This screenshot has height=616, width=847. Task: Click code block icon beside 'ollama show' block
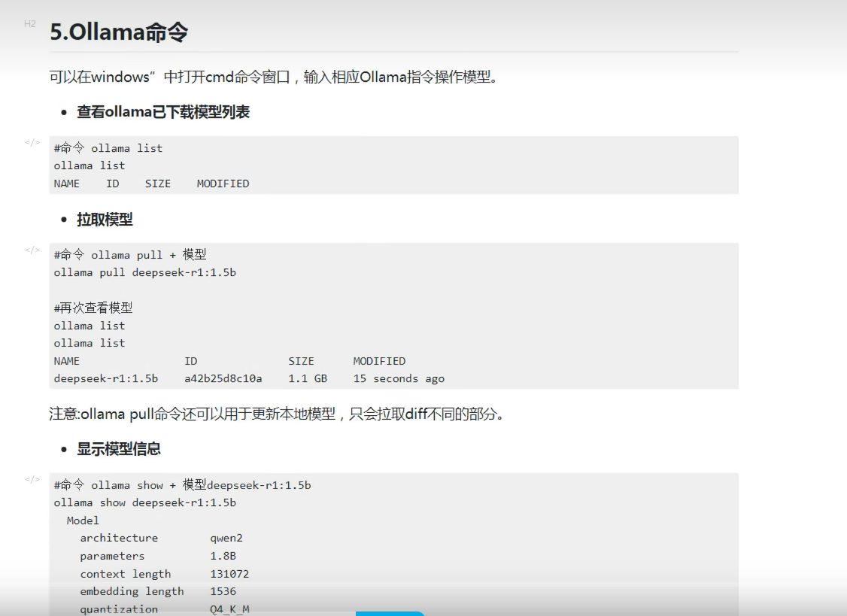[32, 480]
